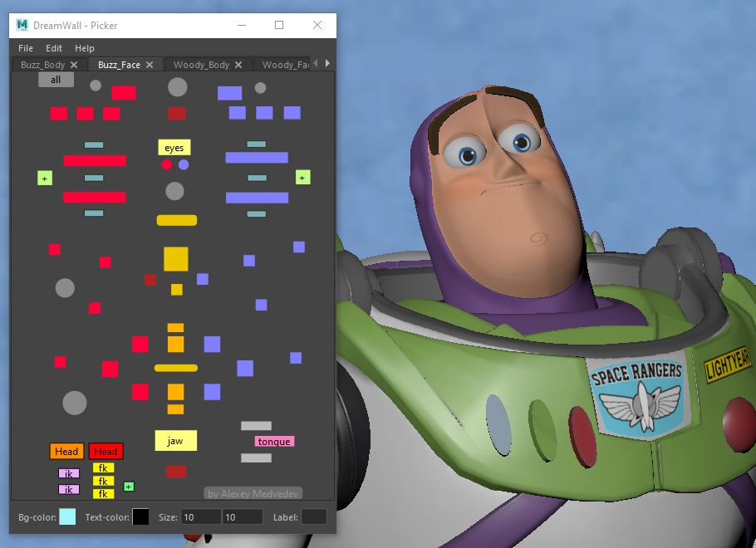Click the green plus left of red bars
This screenshot has height=548, width=756.
click(45, 179)
